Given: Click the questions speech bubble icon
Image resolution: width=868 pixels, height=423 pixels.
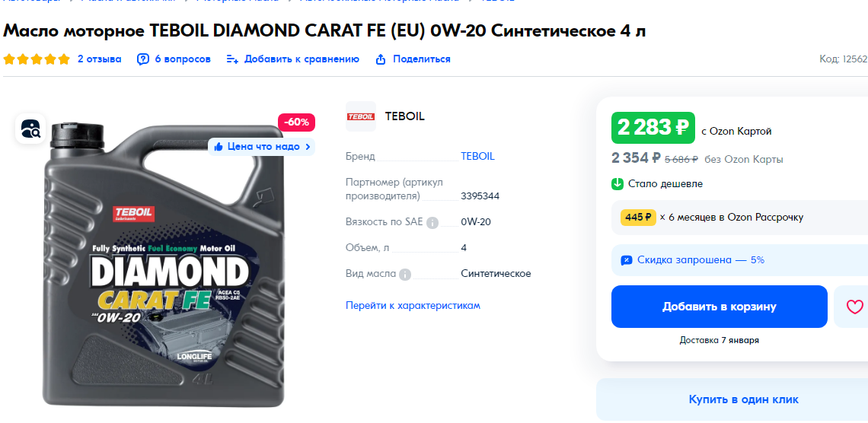Looking at the screenshot, I should click(143, 59).
